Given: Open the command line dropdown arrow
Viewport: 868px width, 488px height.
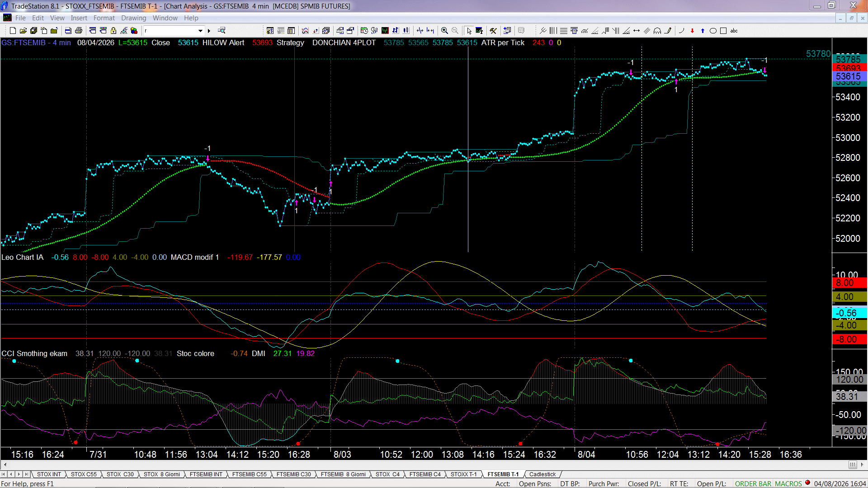Looking at the screenshot, I should (200, 31).
